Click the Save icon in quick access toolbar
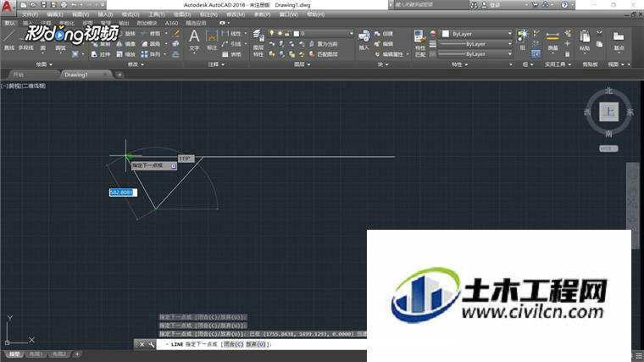The image size is (644, 362). pyautogui.click(x=43, y=5)
